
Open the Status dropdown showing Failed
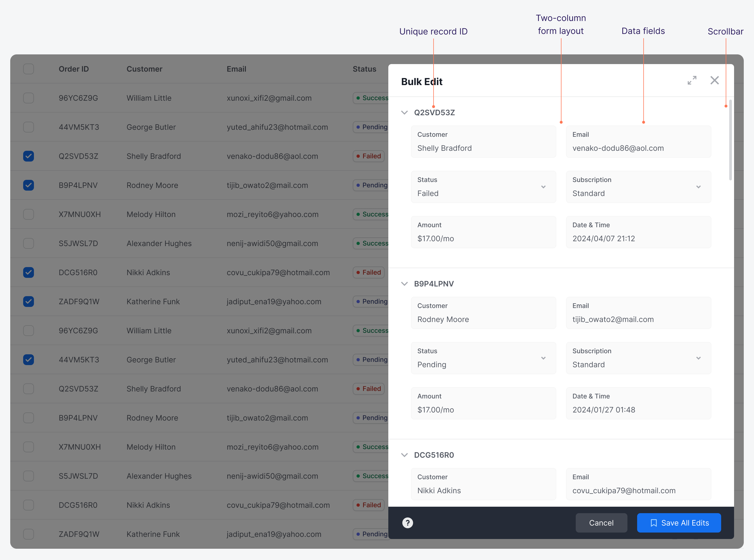click(x=483, y=187)
